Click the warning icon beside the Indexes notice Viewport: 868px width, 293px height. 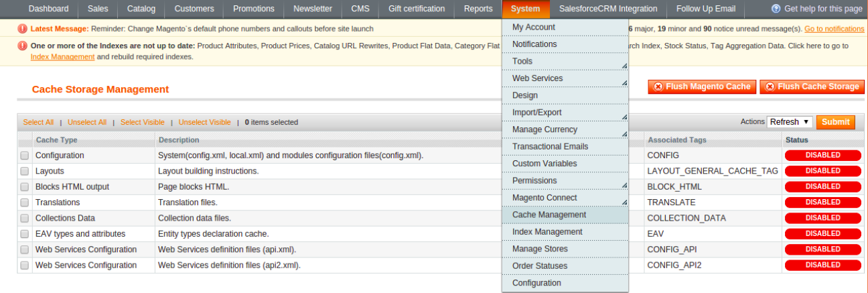tap(23, 46)
